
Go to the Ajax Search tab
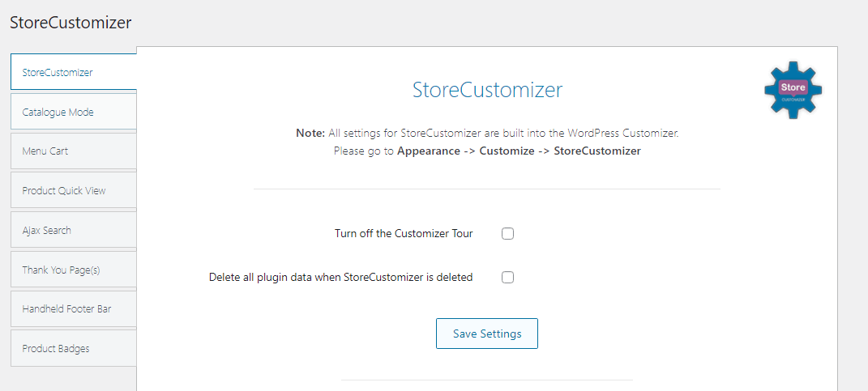point(47,231)
